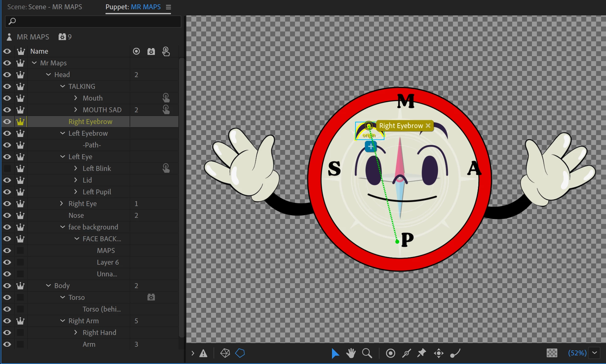Screen dimensions: 606x364
Task: Select the Pin tool
Action: tap(421, 353)
